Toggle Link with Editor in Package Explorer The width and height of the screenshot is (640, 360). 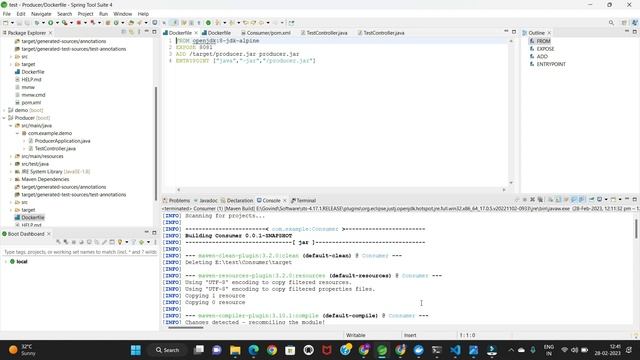(x=131, y=32)
